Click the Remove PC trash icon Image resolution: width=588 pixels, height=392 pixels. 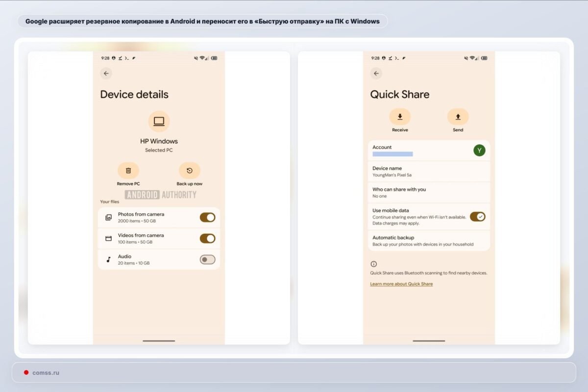point(128,171)
